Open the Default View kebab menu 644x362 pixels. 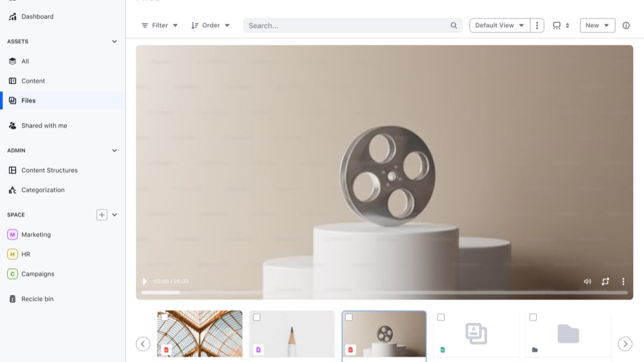point(537,25)
